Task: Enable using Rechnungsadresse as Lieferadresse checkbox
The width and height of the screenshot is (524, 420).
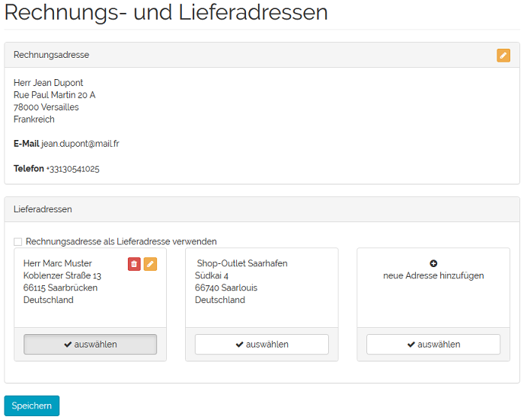Action: coord(18,242)
